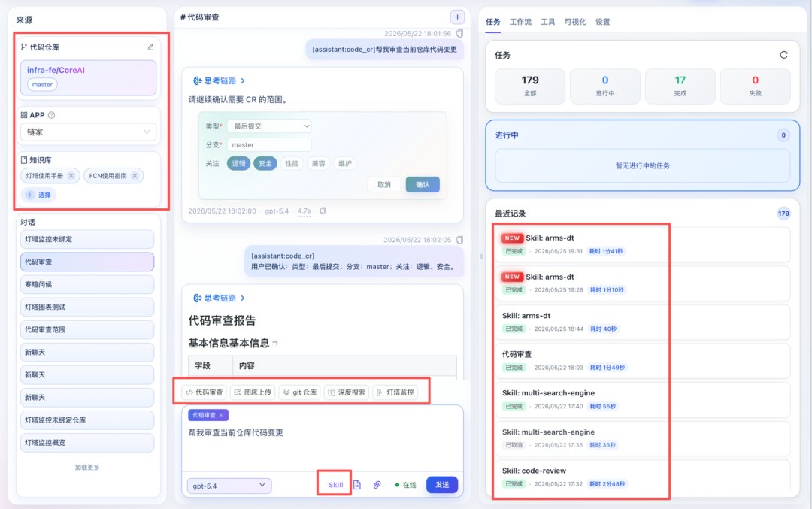Deselect the 逻辑 focus chip
The height and width of the screenshot is (509, 812).
pos(239,164)
